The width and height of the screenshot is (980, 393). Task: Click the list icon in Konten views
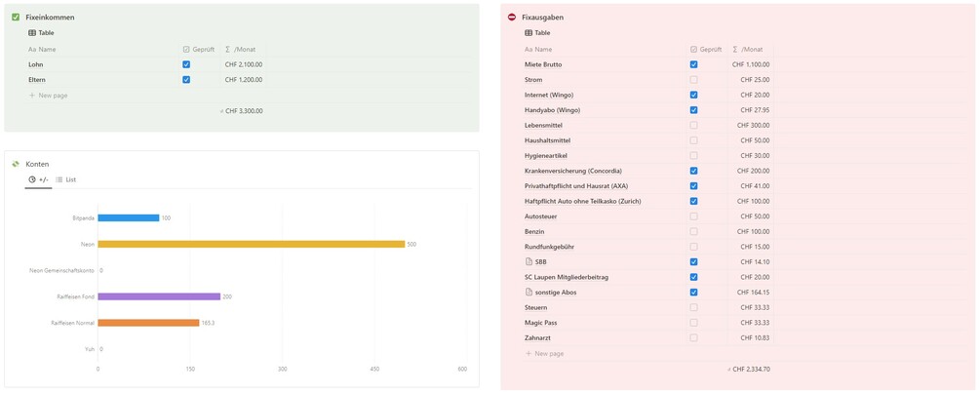pos(59,179)
